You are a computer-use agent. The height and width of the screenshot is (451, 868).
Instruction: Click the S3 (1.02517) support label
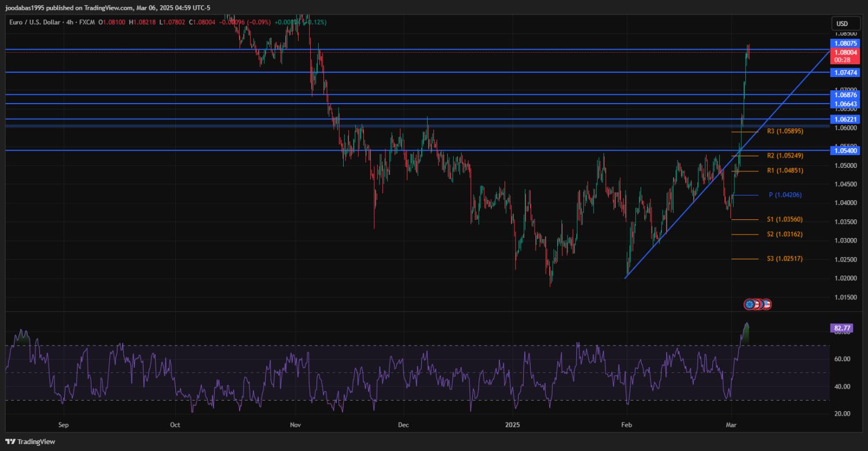pos(785,259)
